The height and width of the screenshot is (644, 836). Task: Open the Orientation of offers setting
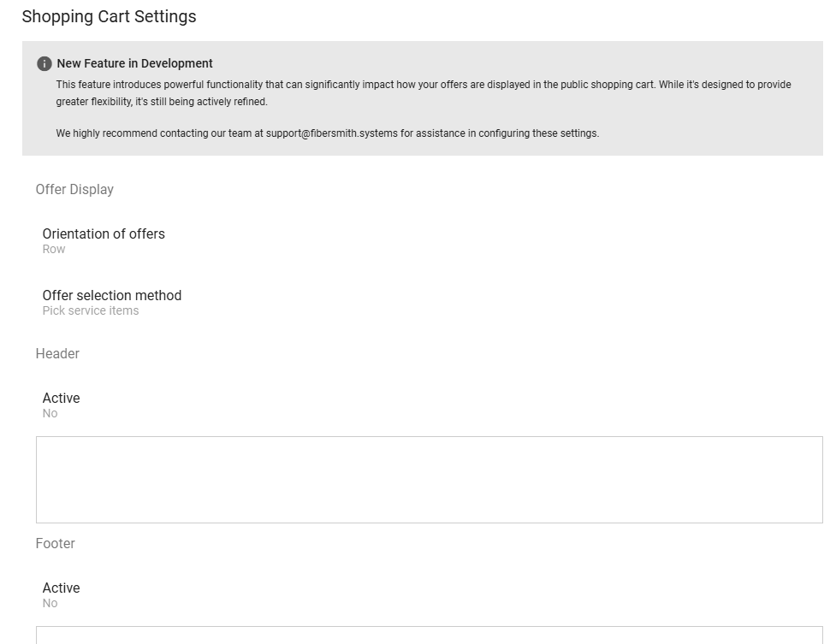pos(104,234)
